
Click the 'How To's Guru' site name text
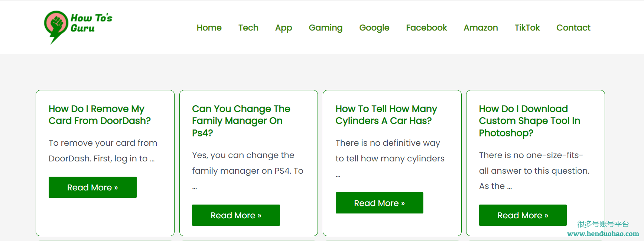[91, 23]
